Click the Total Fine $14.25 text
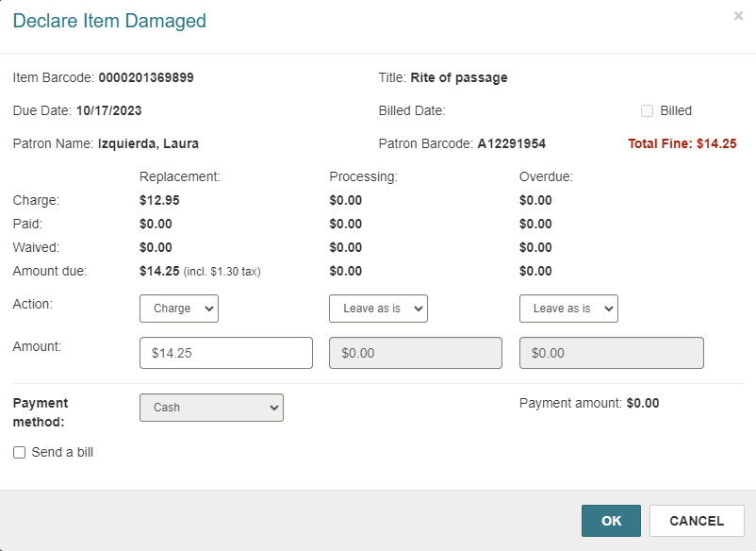This screenshot has width=756, height=551. point(682,143)
